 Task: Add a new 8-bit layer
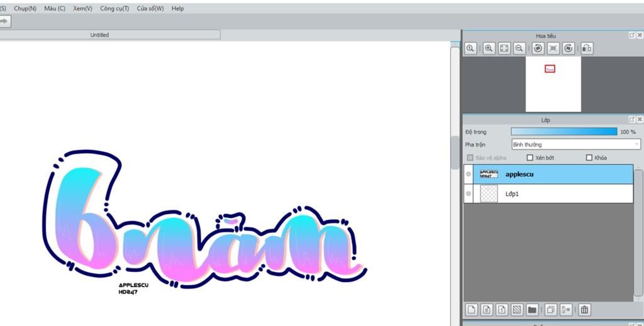(x=487, y=310)
